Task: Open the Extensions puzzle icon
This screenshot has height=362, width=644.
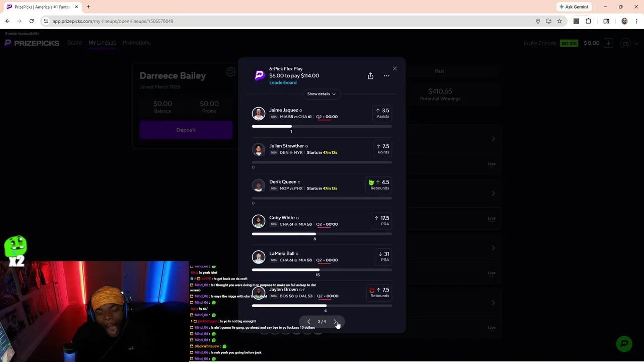Action: [x=588, y=21]
